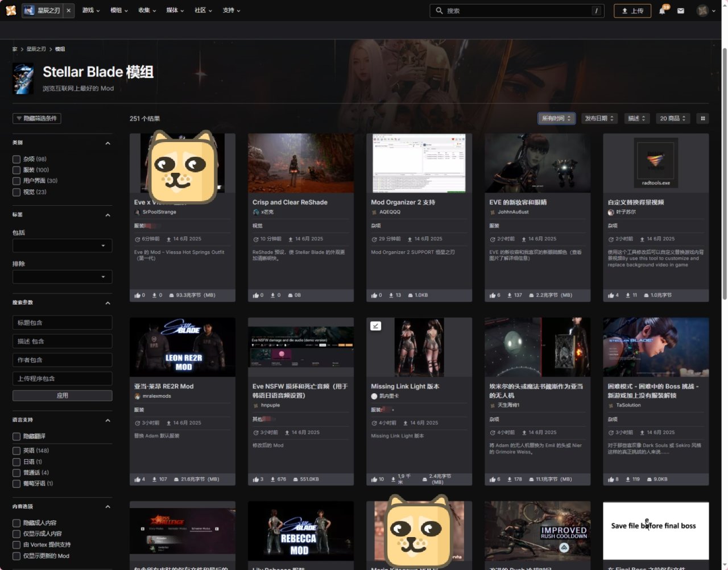Click author avatar next to JohhnAu6ust
This screenshot has width=728, height=570.
493,212
